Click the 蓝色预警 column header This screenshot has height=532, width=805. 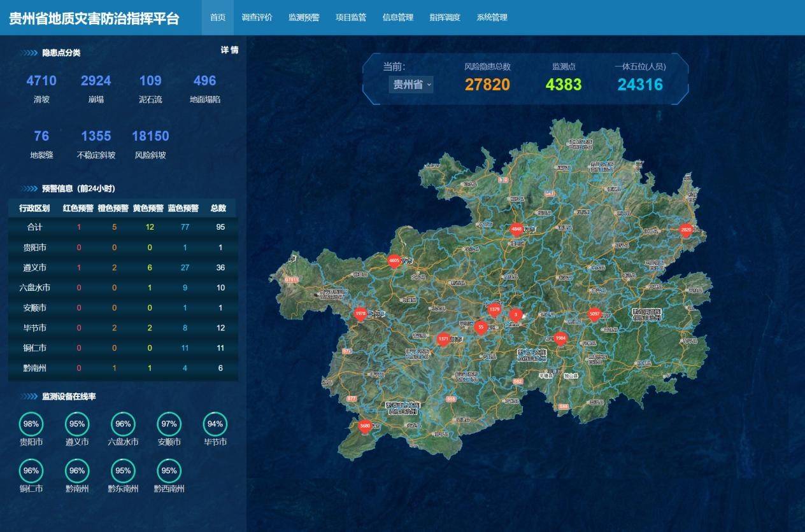click(183, 208)
